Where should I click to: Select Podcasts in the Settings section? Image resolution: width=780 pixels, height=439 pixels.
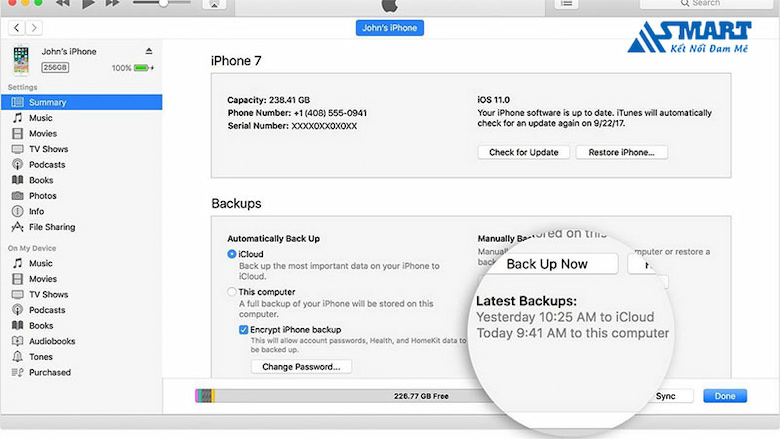click(46, 165)
